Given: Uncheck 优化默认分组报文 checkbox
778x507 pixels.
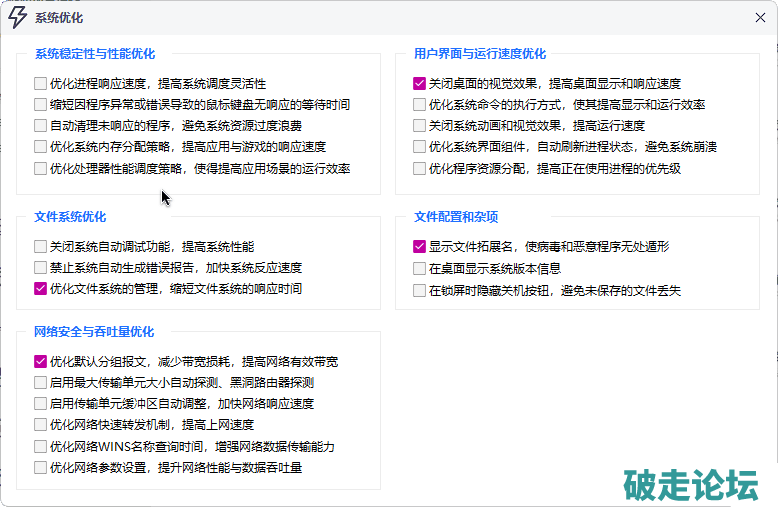Looking at the screenshot, I should click(x=40, y=361).
